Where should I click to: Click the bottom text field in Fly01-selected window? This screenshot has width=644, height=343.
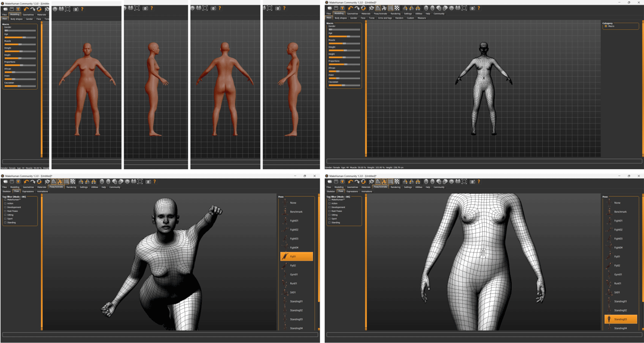160,334
